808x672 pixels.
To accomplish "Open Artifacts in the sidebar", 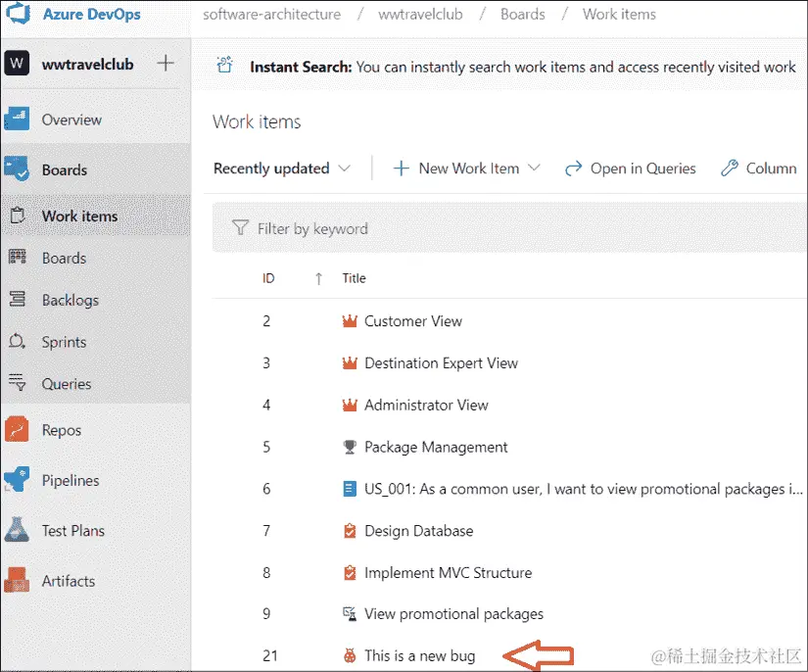I will click(68, 581).
